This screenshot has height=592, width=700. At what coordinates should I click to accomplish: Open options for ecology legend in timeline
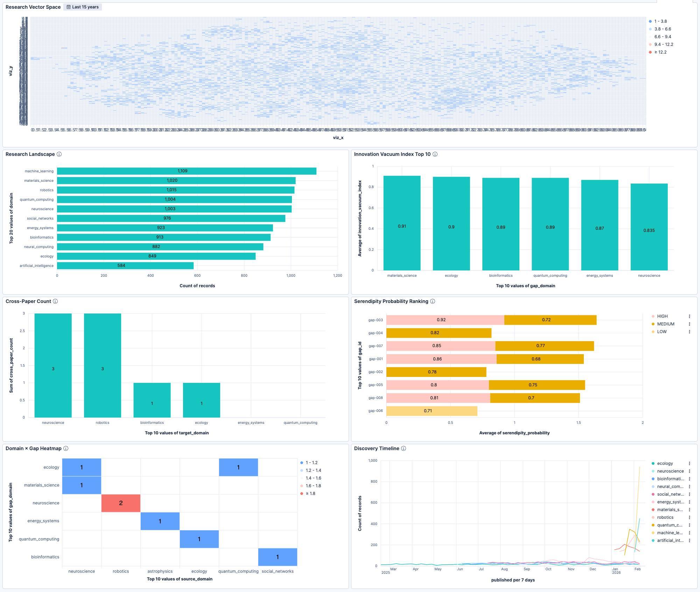point(689,463)
